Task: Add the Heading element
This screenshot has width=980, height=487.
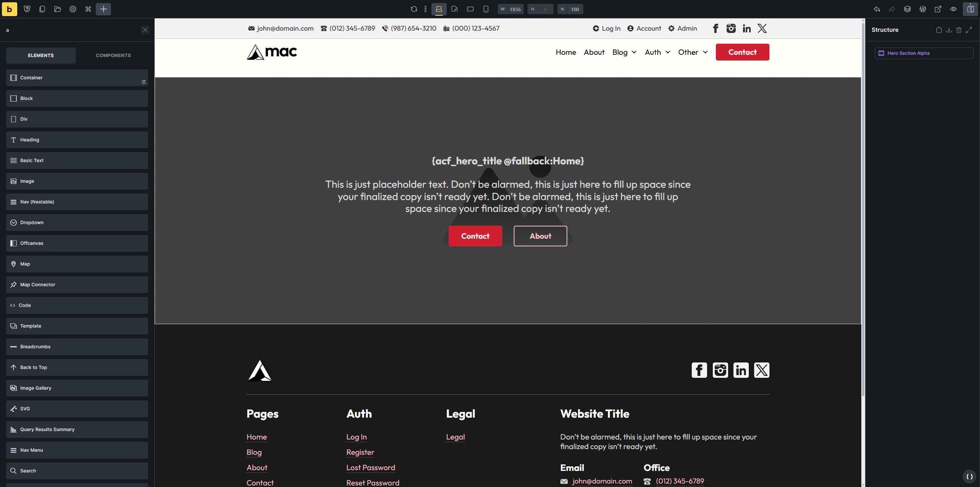Action: [77, 140]
